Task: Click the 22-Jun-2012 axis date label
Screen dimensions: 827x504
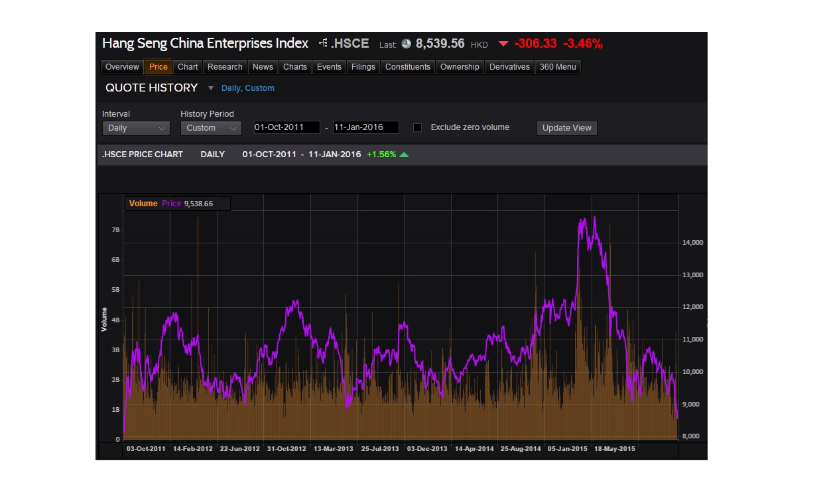Action: (240, 449)
